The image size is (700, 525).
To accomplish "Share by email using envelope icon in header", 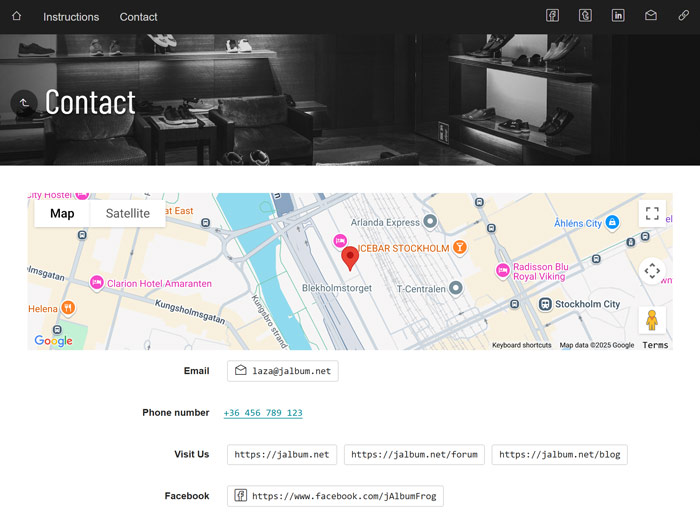I will [650, 16].
